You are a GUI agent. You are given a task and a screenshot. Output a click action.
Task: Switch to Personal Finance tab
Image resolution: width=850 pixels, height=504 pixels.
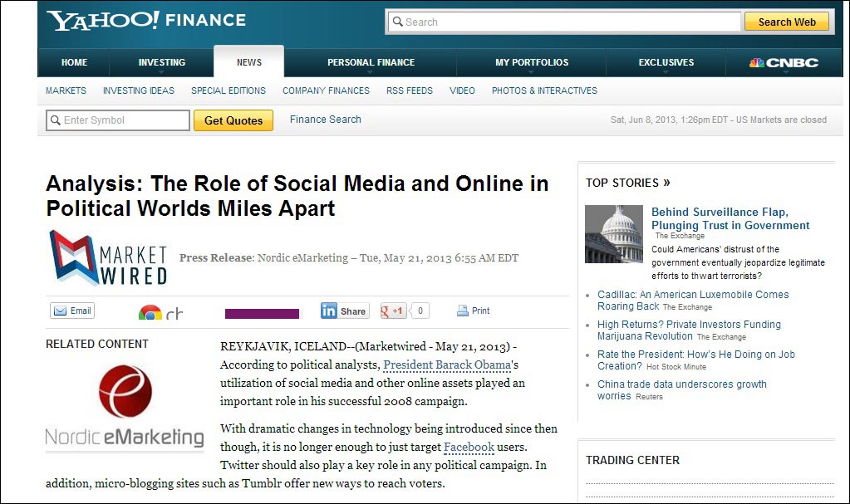(371, 62)
